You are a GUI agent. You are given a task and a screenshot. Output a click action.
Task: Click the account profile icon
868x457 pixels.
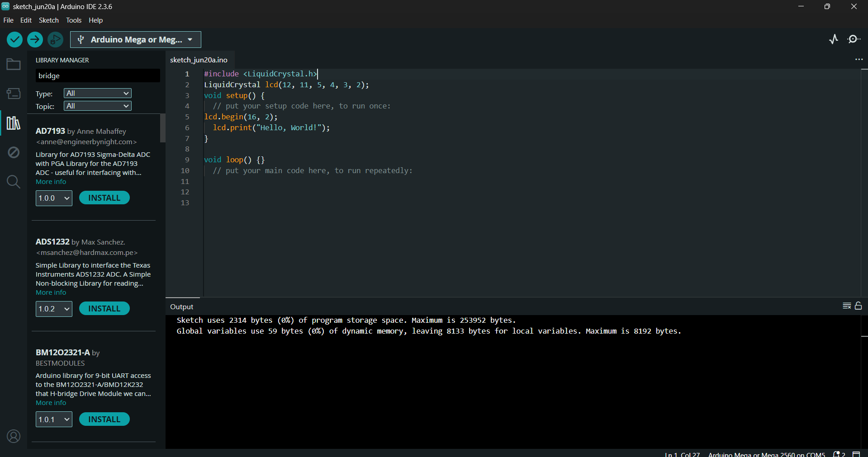(x=14, y=436)
